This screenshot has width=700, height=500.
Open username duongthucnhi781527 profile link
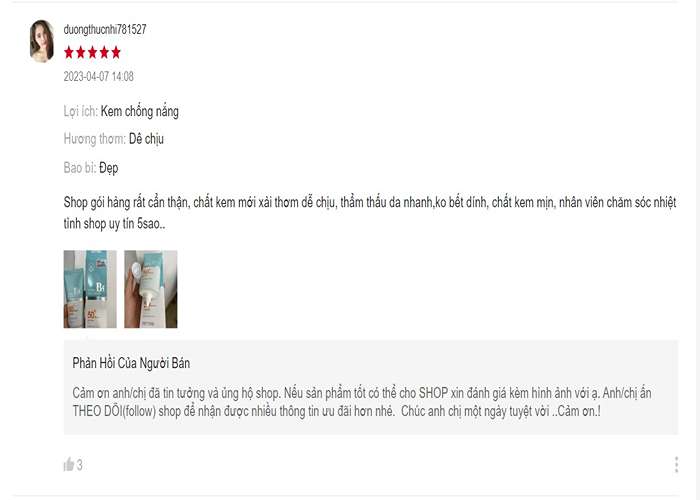(105, 29)
